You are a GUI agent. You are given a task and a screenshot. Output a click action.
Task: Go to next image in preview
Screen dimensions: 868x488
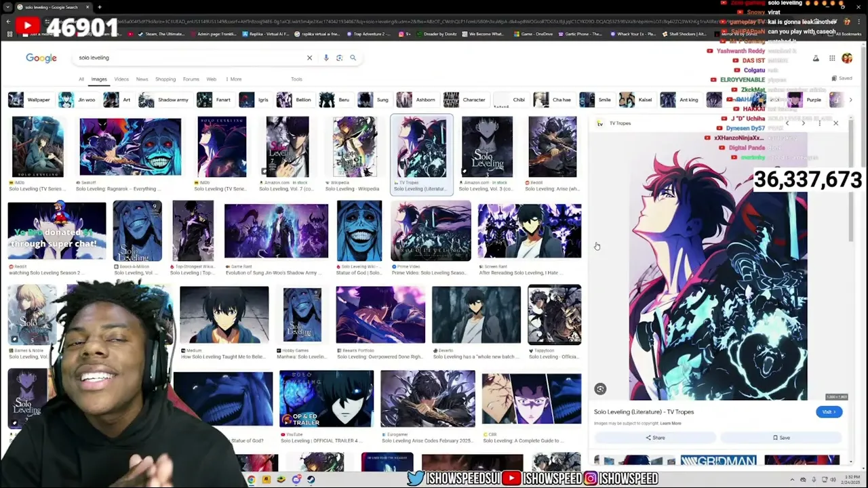[803, 123]
